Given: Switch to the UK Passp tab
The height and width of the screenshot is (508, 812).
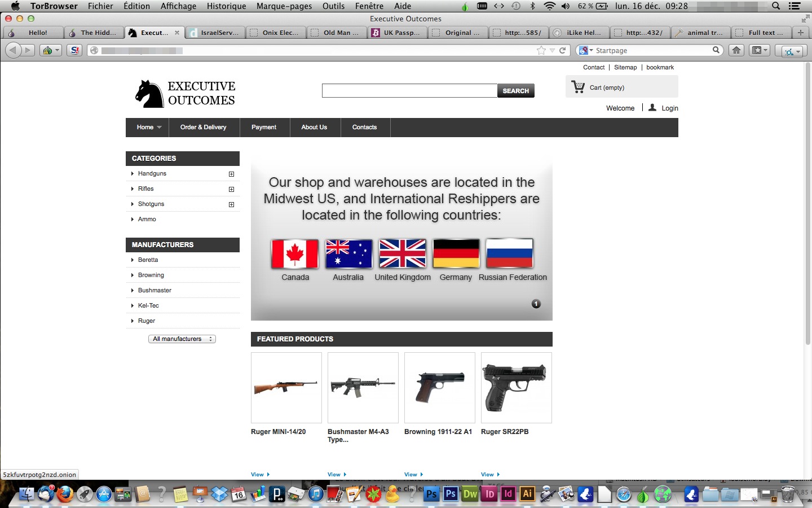Looking at the screenshot, I should tap(396, 33).
